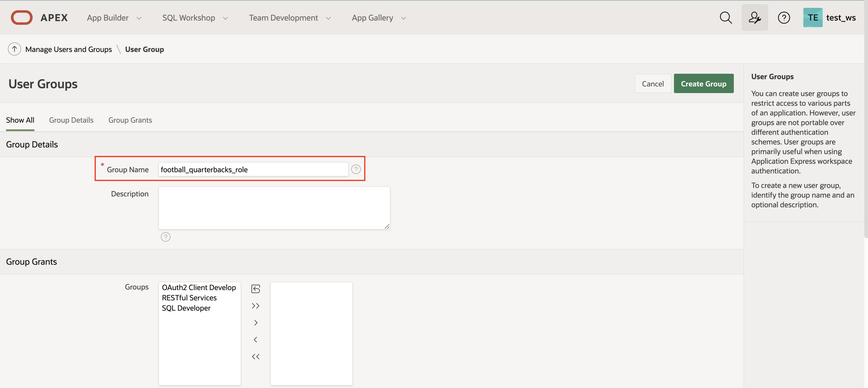Screen dimensions: 868x388
Task: Open Manage Users and Groups breadcrumb link
Action: pyautogui.click(x=68, y=49)
